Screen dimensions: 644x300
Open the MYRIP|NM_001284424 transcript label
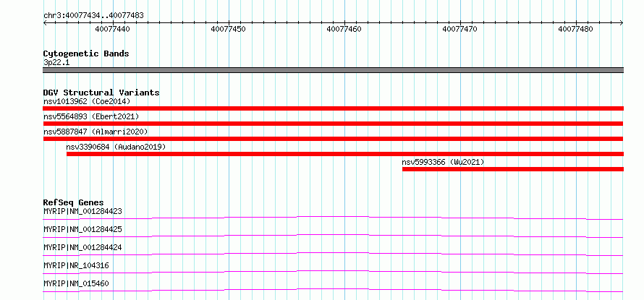tap(82, 247)
